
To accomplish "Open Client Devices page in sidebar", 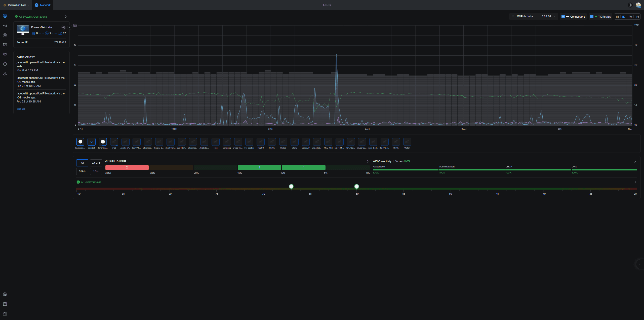I will click(x=5, y=45).
